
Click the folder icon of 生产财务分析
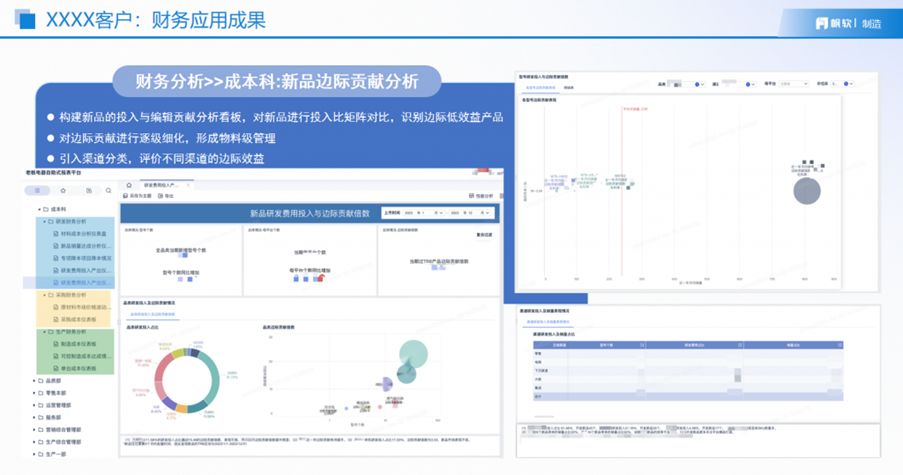click(x=51, y=332)
